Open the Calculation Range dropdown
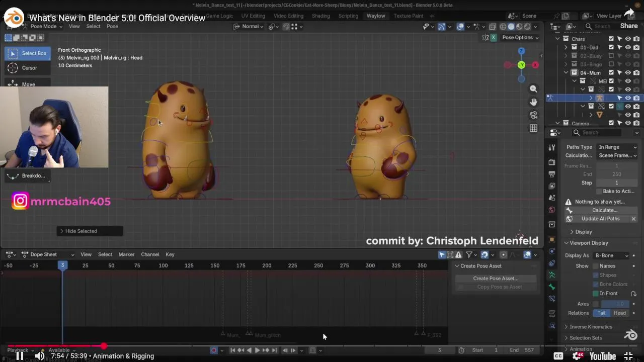Image resolution: width=644 pixels, height=362 pixels. 617,155
